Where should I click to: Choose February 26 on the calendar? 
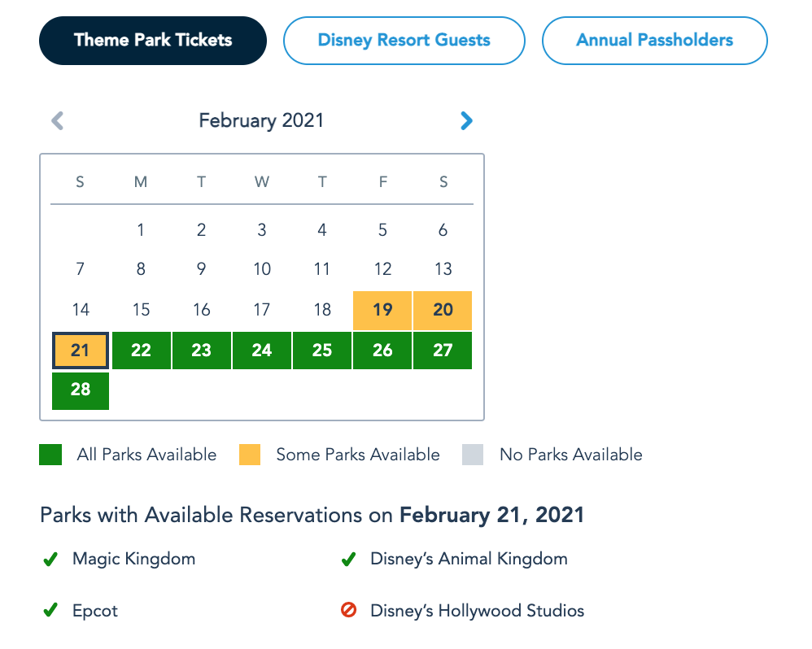pos(382,351)
